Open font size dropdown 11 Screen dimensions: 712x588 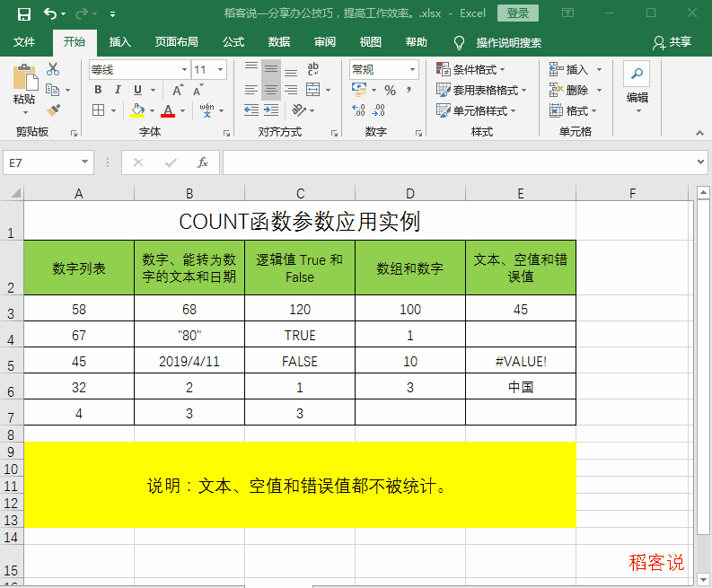pyautogui.click(x=220, y=69)
